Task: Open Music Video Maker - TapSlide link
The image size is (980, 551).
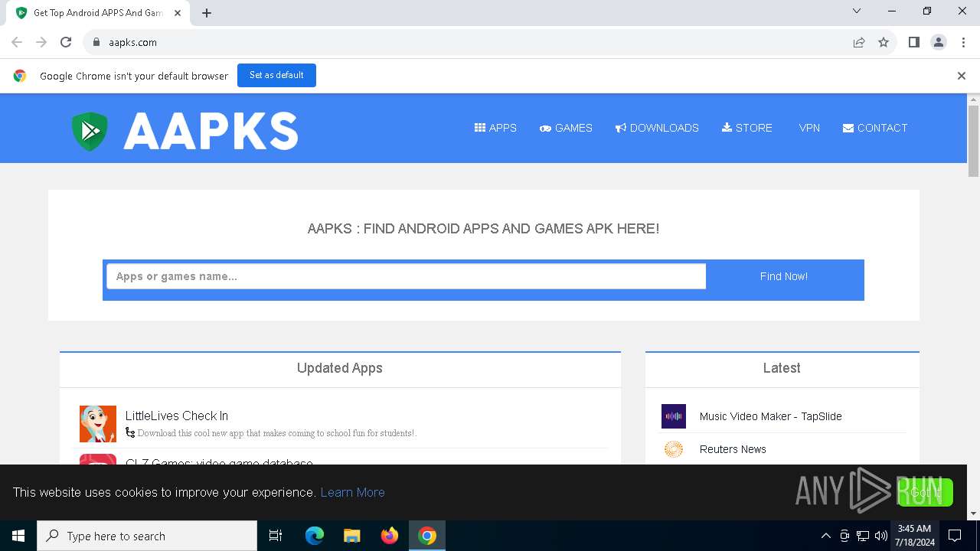Action: 770,416
